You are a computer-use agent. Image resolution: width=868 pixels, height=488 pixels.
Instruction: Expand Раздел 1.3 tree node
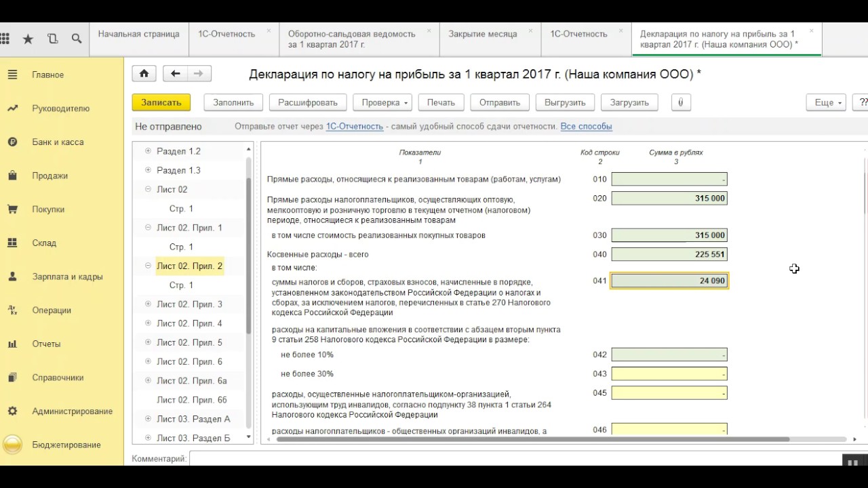click(148, 170)
